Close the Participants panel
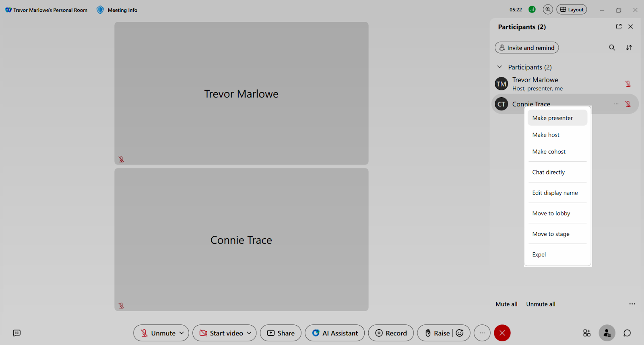This screenshot has height=345, width=644. coord(631,27)
